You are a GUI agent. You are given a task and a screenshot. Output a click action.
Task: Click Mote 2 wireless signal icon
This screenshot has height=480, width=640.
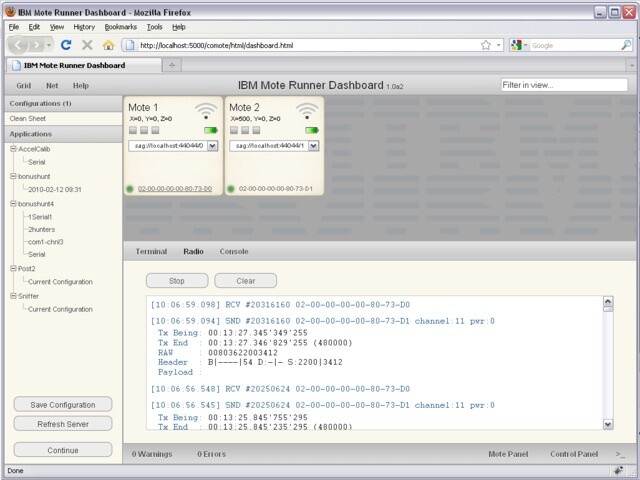coord(307,111)
